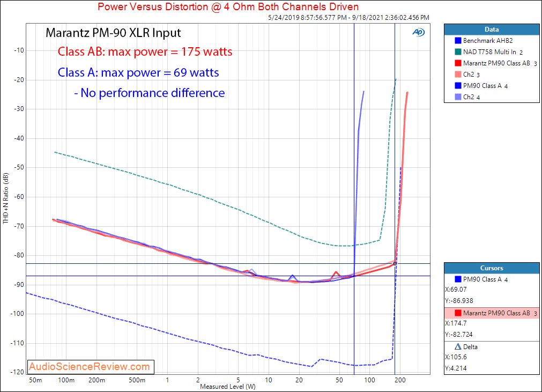The image size is (542, 392).
Task: Click the THD+N Ratio (dB) axis label
Action: point(5,198)
